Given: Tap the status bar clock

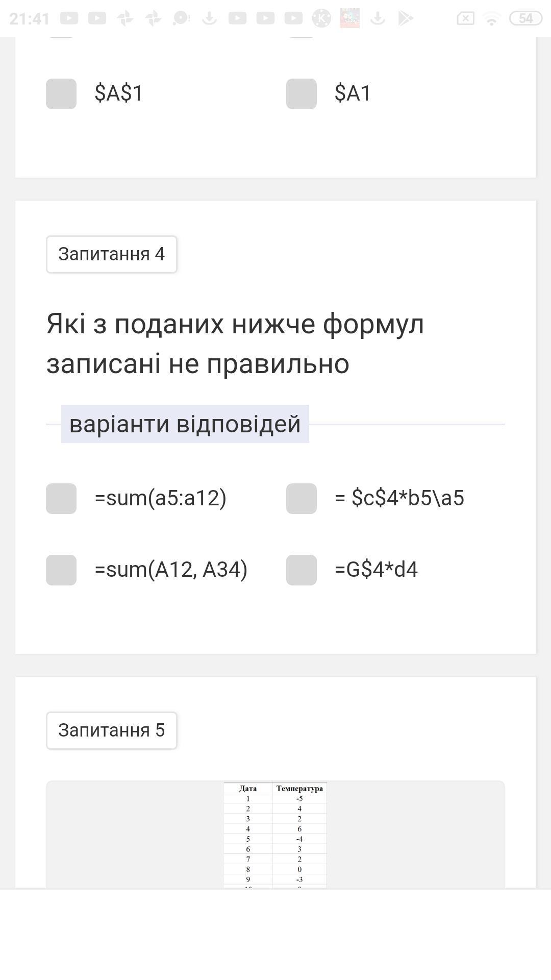Looking at the screenshot, I should pyautogui.click(x=29, y=19).
